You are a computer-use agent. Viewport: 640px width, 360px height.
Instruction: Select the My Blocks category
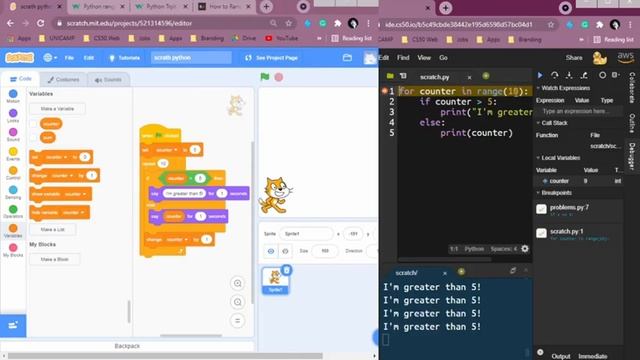13,250
